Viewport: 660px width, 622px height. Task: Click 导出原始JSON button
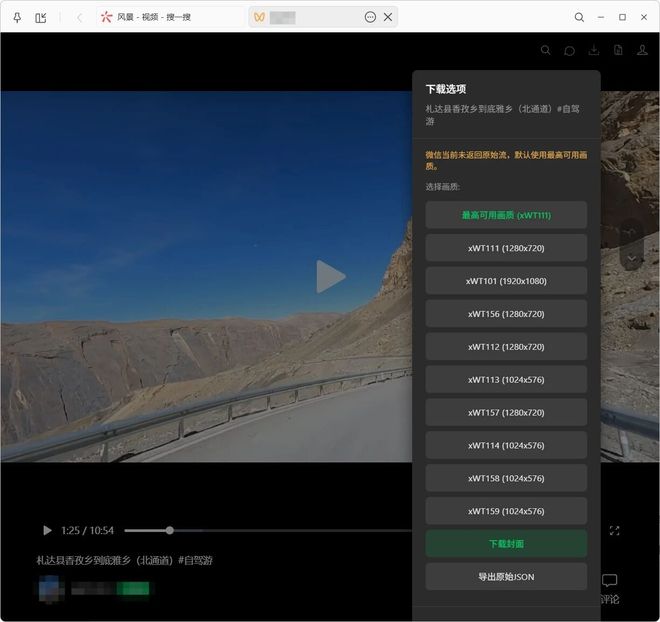coord(506,577)
